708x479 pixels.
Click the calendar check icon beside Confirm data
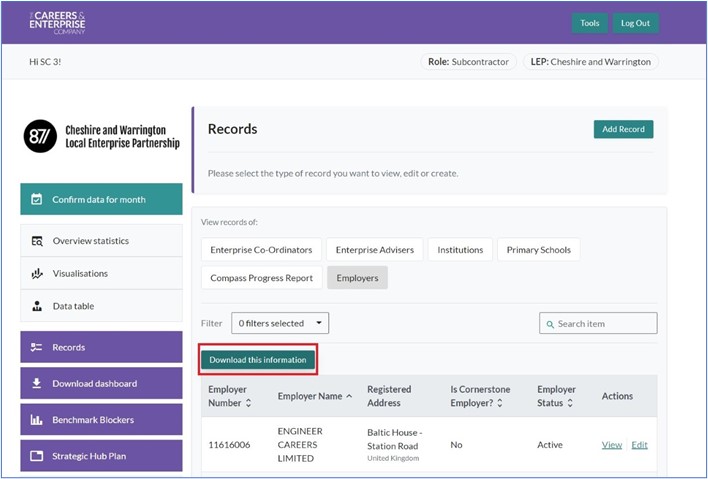tap(37, 200)
